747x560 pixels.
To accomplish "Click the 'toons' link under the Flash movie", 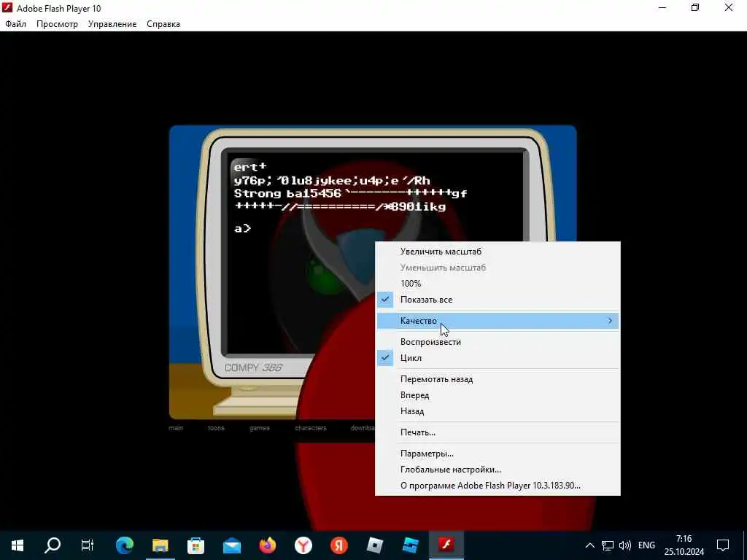I will pyautogui.click(x=216, y=428).
